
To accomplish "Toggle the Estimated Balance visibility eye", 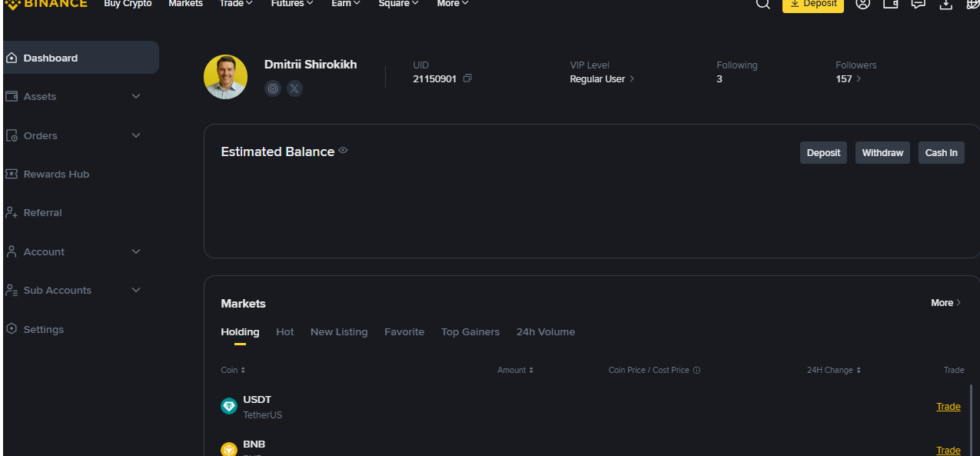I will 343,151.
